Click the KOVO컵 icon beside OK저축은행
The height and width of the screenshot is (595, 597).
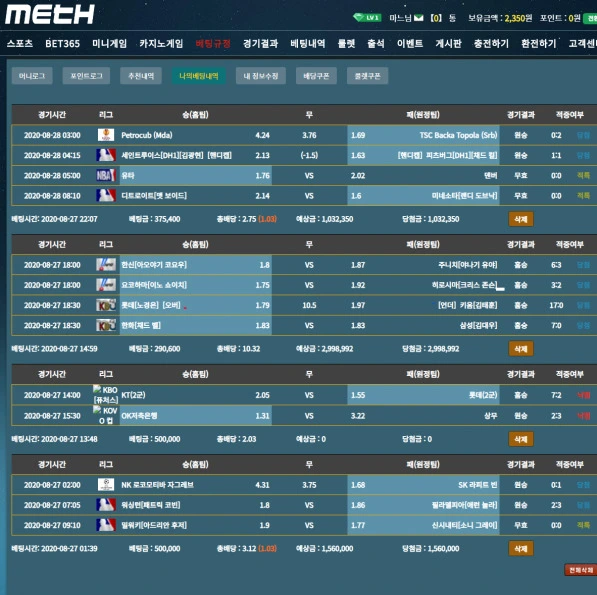tap(106, 415)
